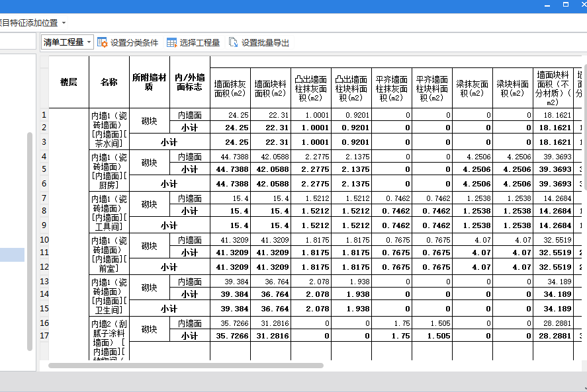Click the 名称 column header
587x392 pixels.
[109, 82]
